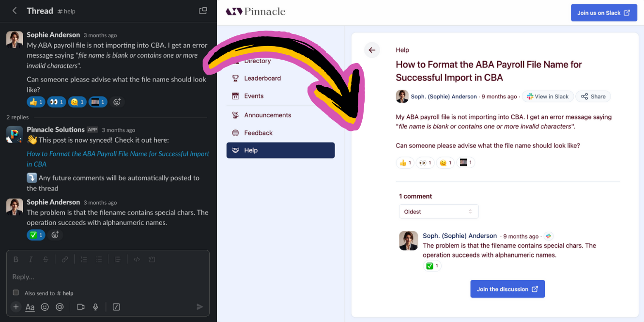The image size is (644, 322).
Task: Open the Oldest comment sort dropdown
Action: (439, 211)
